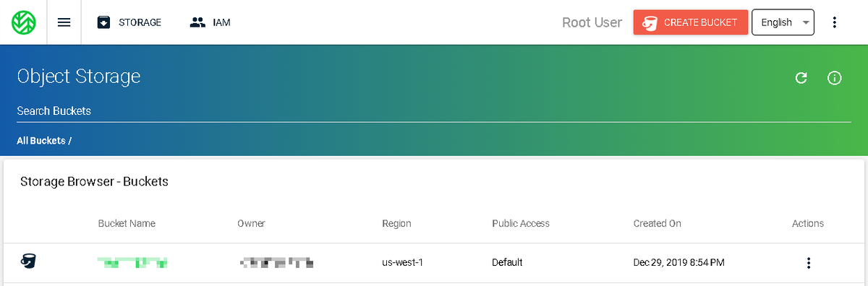Viewport: 868px width, 286px height.
Task: Focus the Search Buckets field
Action: (434, 111)
